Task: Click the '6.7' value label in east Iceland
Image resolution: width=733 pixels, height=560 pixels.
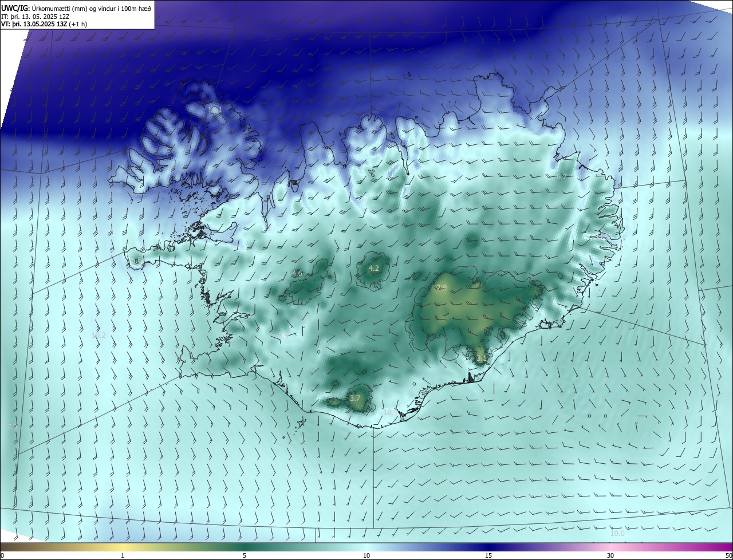Action: pyautogui.click(x=562, y=177)
